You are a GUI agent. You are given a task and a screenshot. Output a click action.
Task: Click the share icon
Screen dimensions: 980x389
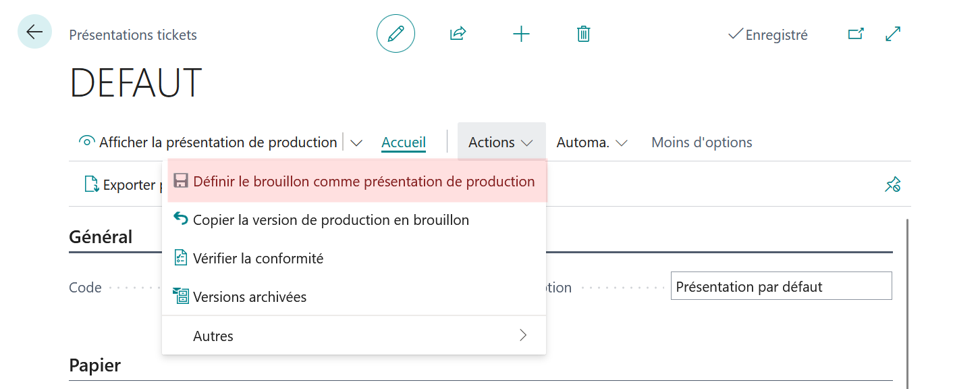[458, 34]
